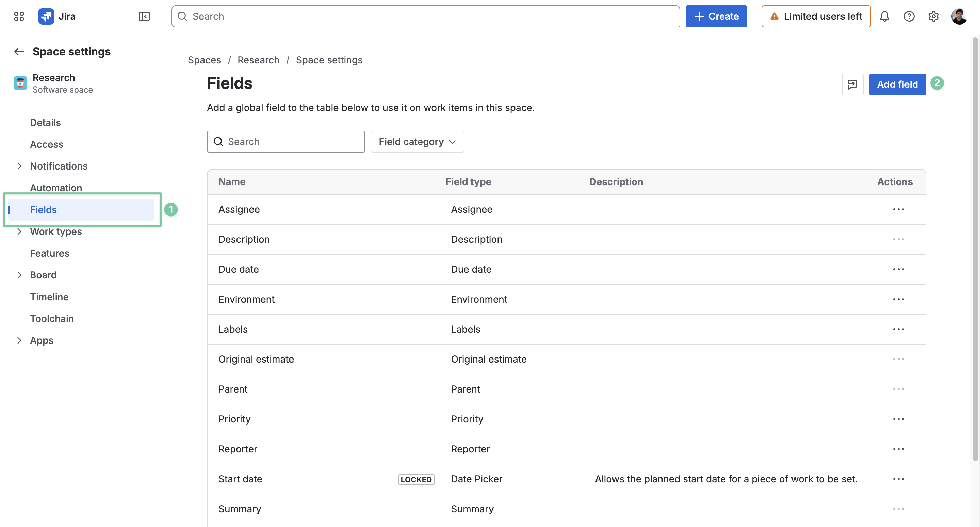The height and width of the screenshot is (527, 980).
Task: Expand the Apps section
Action: (19, 340)
